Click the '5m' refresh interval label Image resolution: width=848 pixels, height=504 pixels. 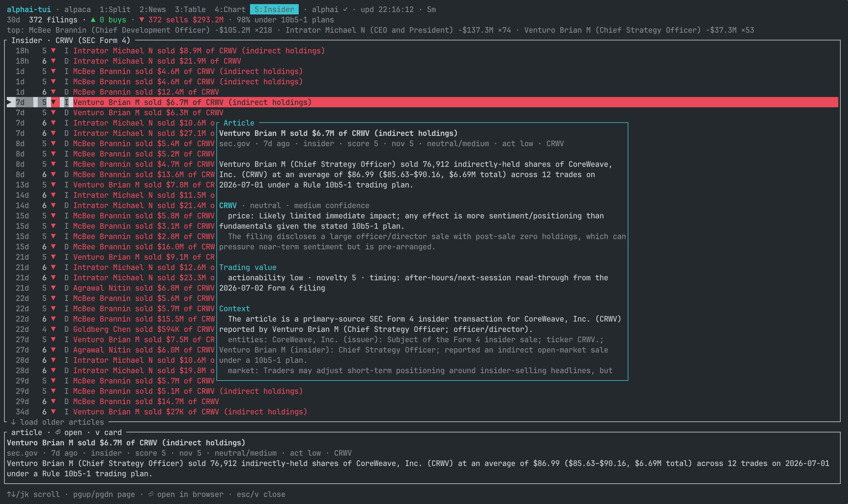point(431,9)
